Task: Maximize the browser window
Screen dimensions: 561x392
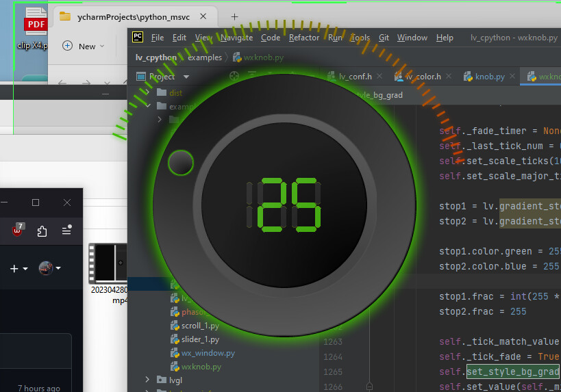Action: (36, 202)
